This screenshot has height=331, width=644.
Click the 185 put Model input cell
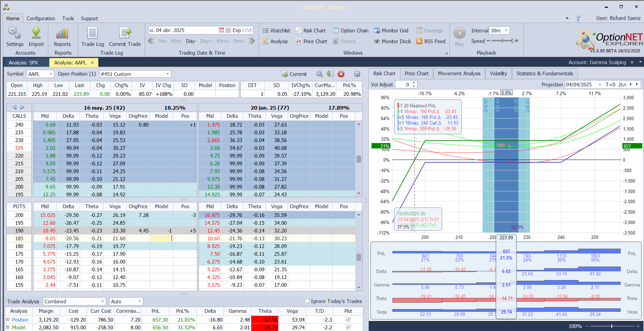pyautogui.click(x=161, y=238)
